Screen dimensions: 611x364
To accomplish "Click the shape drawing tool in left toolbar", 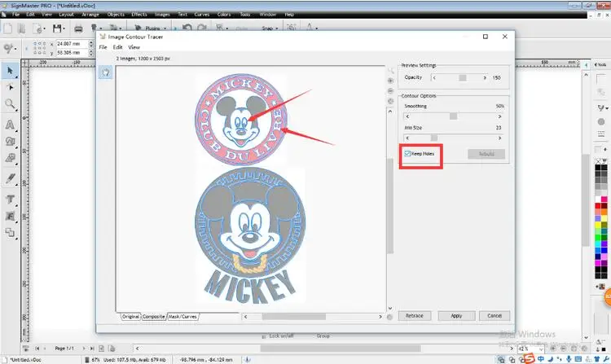I will point(10,142).
